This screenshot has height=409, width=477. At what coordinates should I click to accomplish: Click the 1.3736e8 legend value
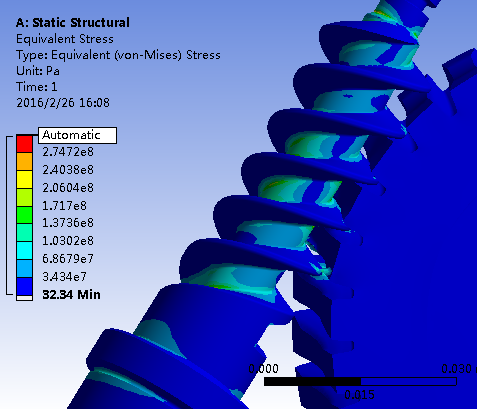(x=68, y=223)
